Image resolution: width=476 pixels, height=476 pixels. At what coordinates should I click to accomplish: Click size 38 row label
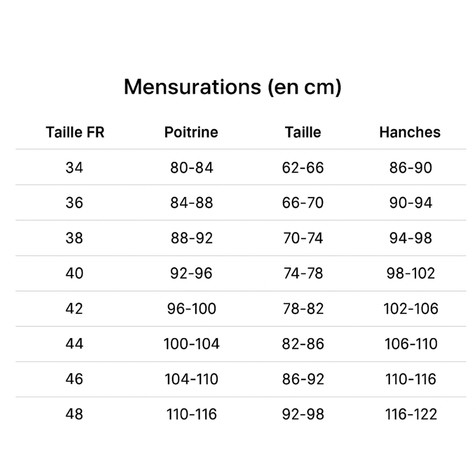[x=74, y=238]
